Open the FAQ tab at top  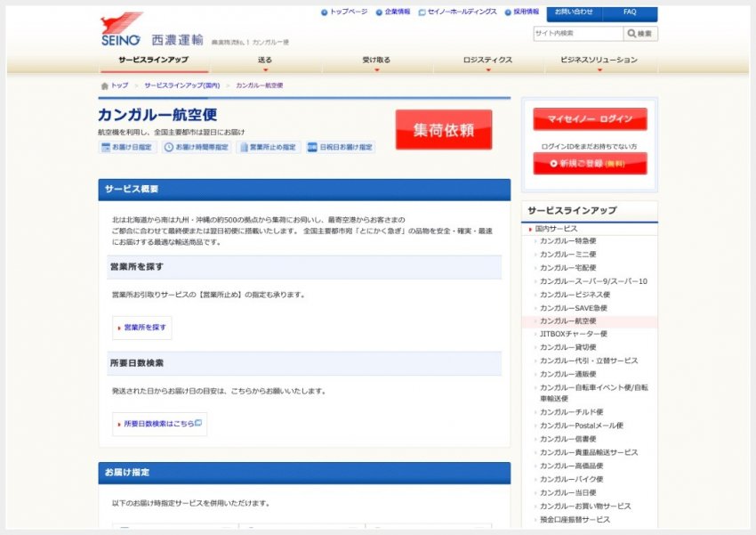(x=630, y=12)
